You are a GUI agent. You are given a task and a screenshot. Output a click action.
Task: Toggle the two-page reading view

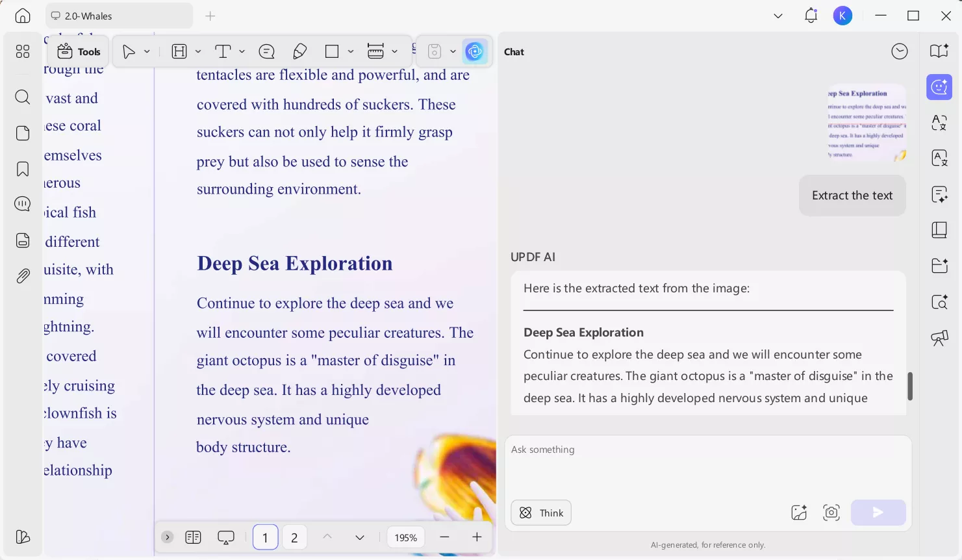pyautogui.click(x=193, y=537)
